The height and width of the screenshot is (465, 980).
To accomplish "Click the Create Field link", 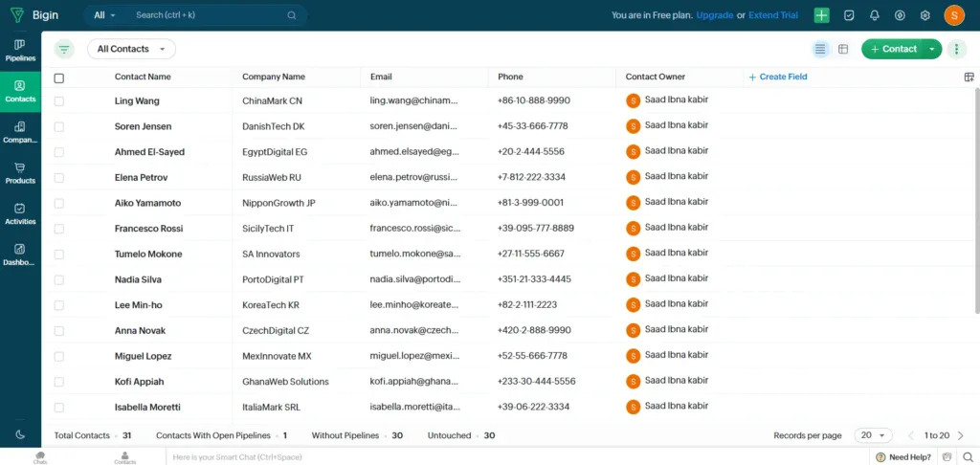I will pos(778,77).
